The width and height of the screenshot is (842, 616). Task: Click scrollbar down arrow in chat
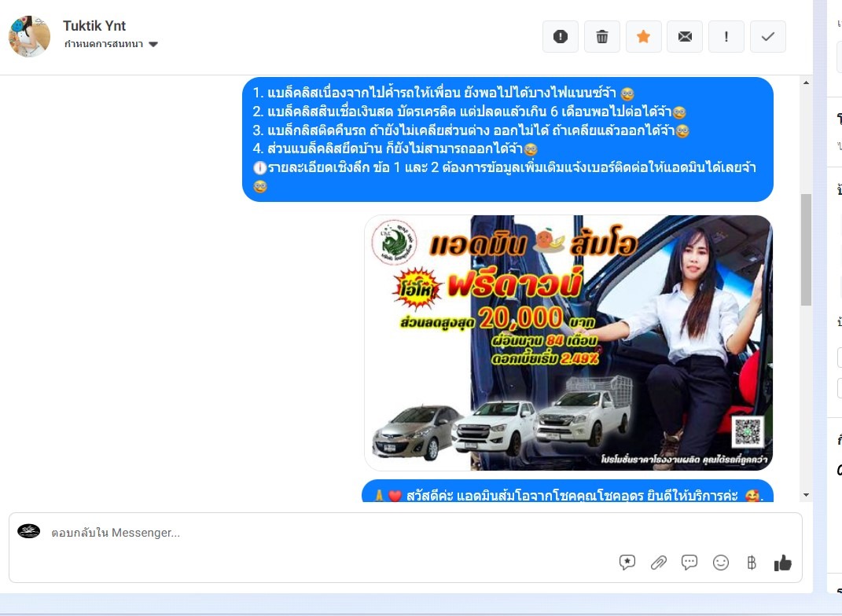click(806, 495)
